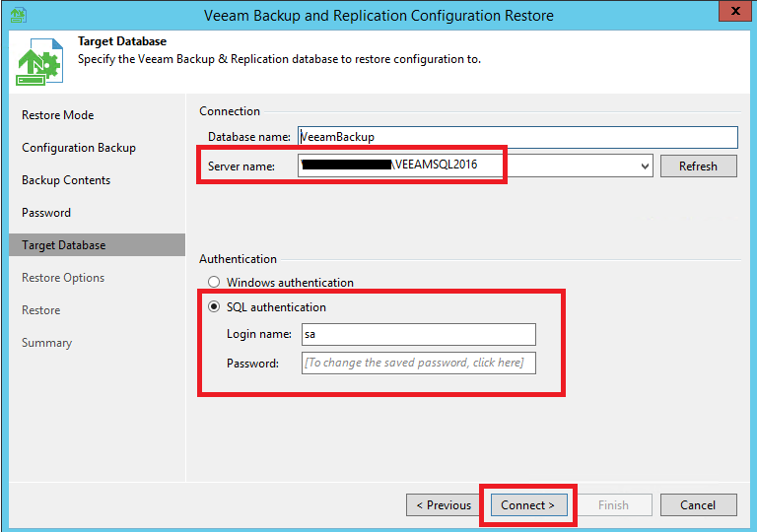Image resolution: width=757 pixels, height=532 pixels.
Task: Go to Backup Contents step
Action: (x=66, y=180)
